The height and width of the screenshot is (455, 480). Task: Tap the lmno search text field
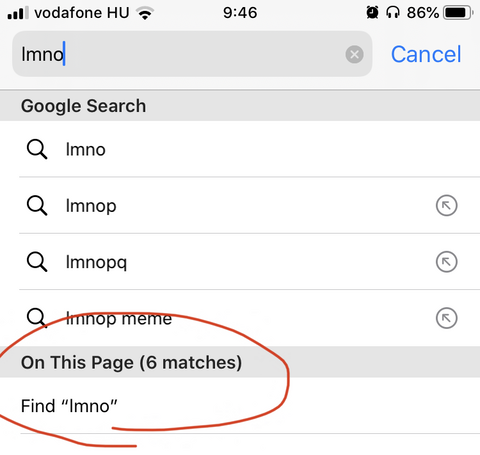pos(192,54)
